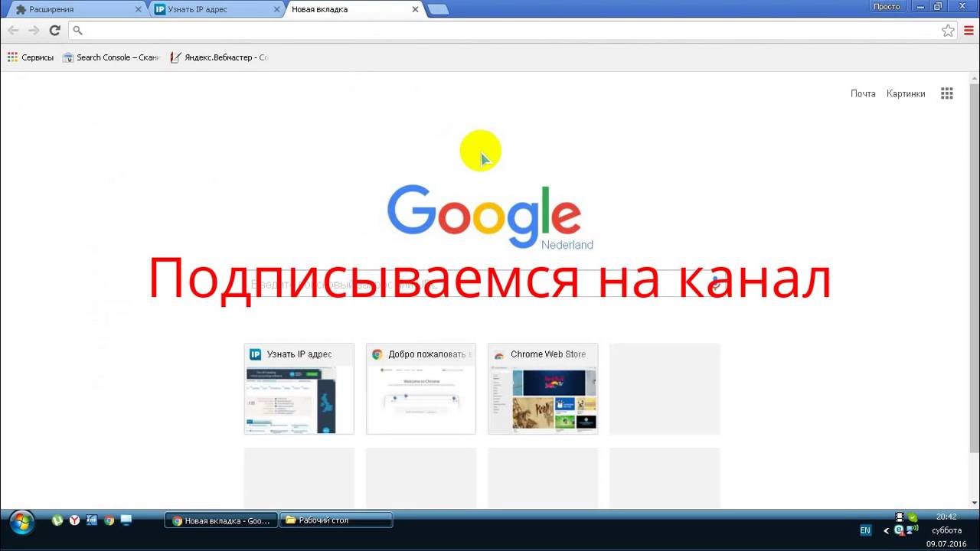The width and height of the screenshot is (980, 551).
Task: Open a new tab with the tab-strip button
Action: (x=438, y=9)
